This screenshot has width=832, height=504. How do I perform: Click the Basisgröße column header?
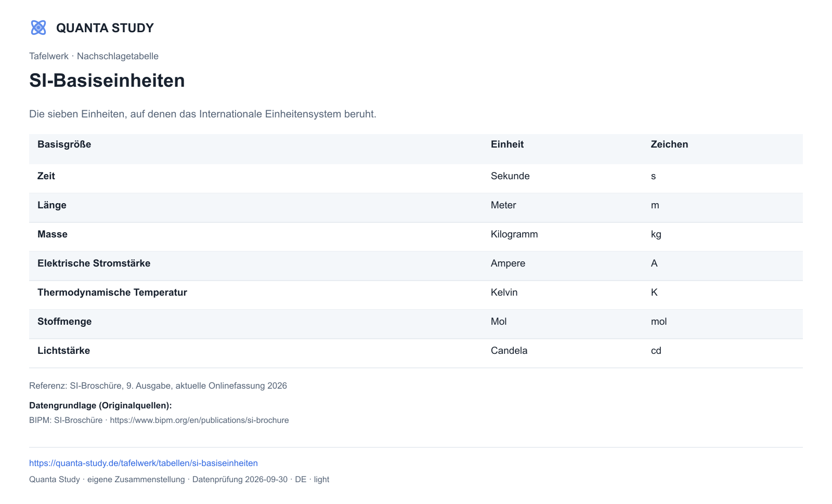64,144
